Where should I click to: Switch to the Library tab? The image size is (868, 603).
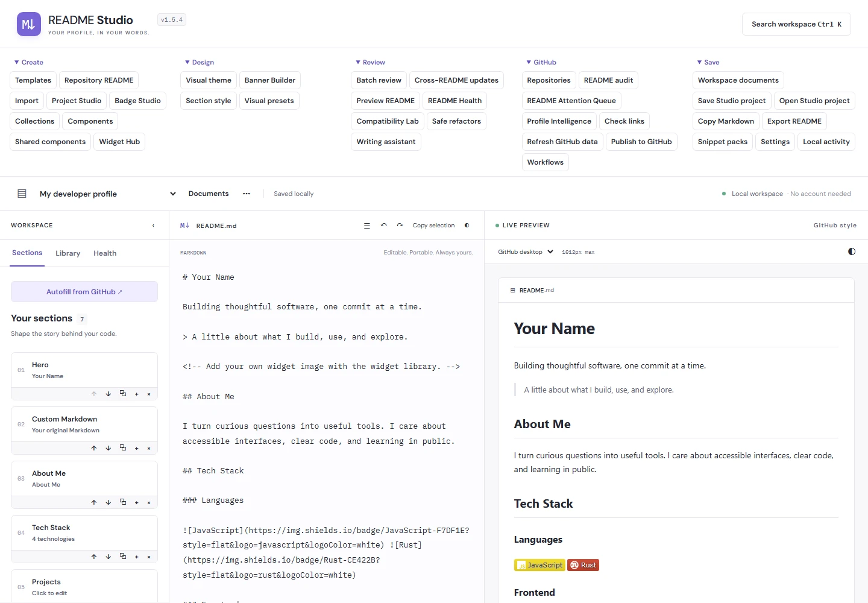tap(68, 253)
